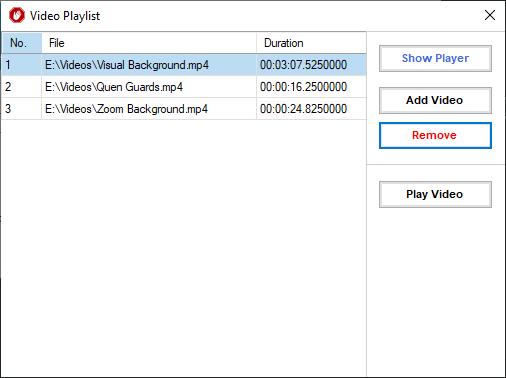The image size is (506, 378).
Task: Click duration 00:00:16.2500000 cell
Action: tap(311, 87)
